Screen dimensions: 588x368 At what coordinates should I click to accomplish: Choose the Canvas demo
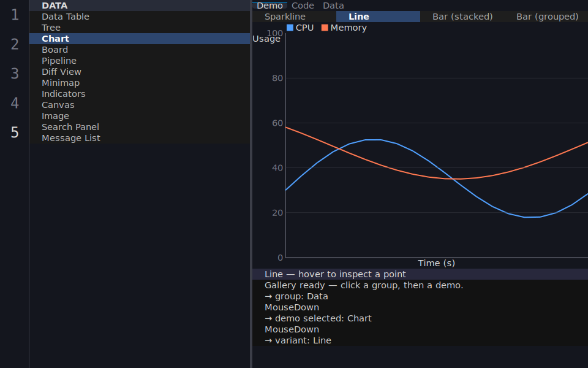tap(140, 105)
